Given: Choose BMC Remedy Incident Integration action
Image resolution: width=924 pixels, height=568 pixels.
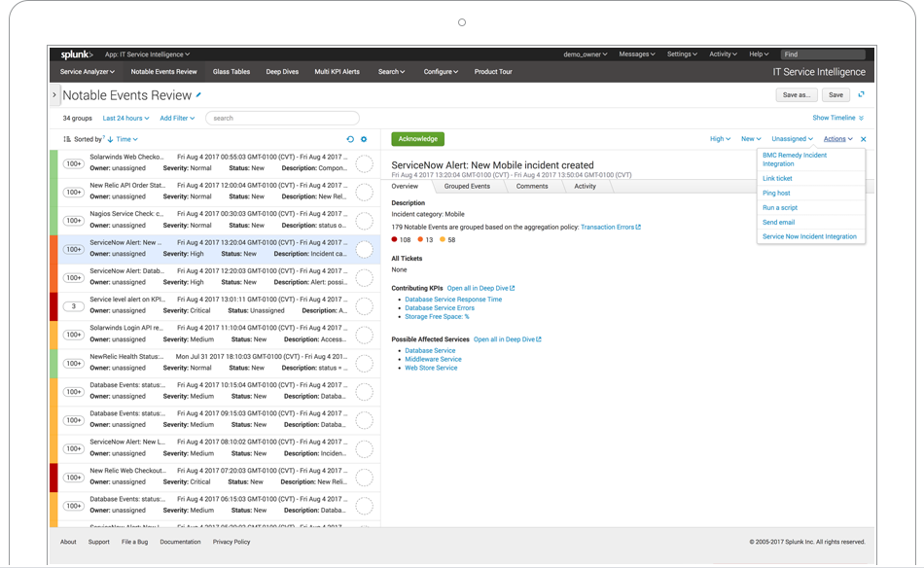Looking at the screenshot, I should pos(811,160).
